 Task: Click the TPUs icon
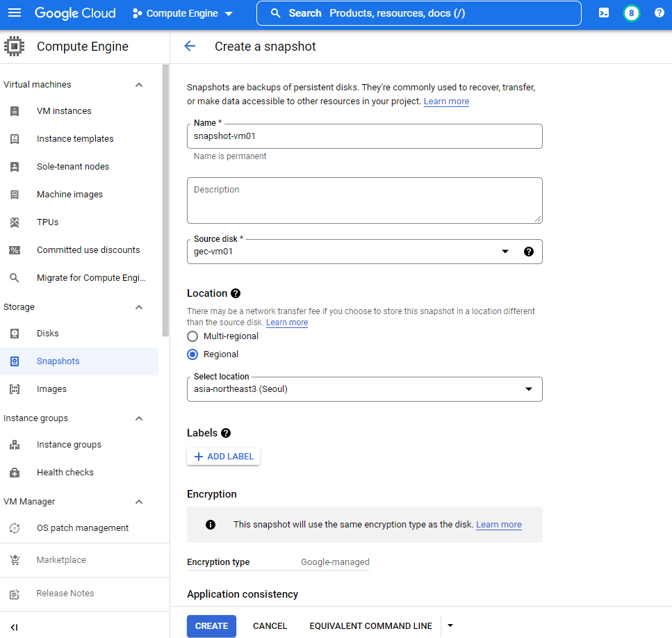coord(15,222)
